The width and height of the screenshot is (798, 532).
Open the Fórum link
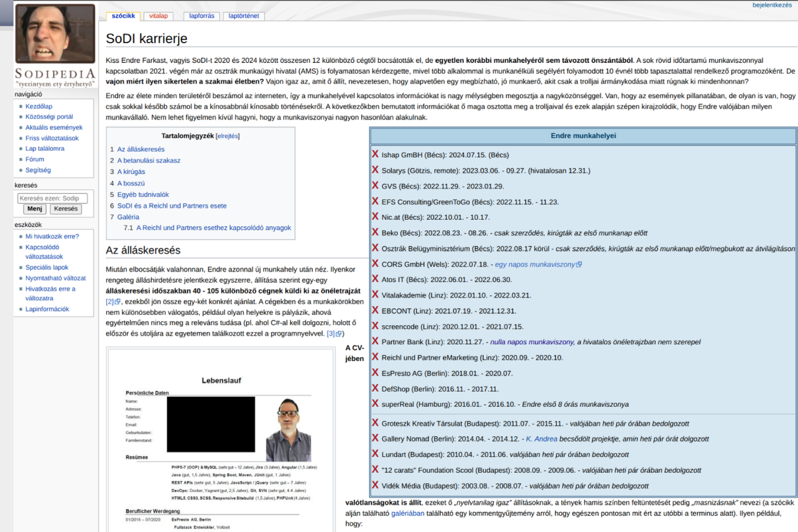[35, 159]
